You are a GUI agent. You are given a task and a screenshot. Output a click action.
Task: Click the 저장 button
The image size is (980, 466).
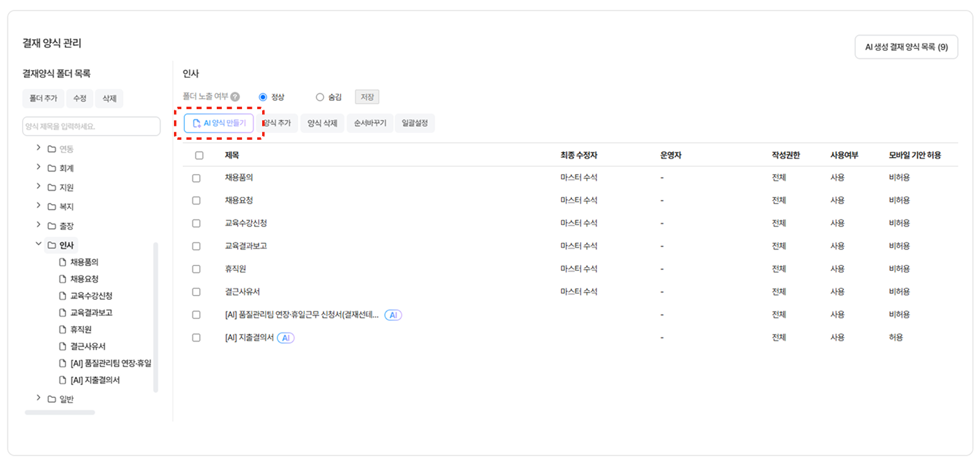[x=367, y=97]
